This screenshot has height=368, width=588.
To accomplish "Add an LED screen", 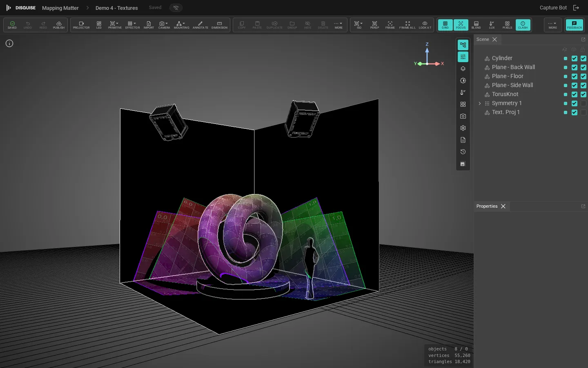I will point(99,25).
